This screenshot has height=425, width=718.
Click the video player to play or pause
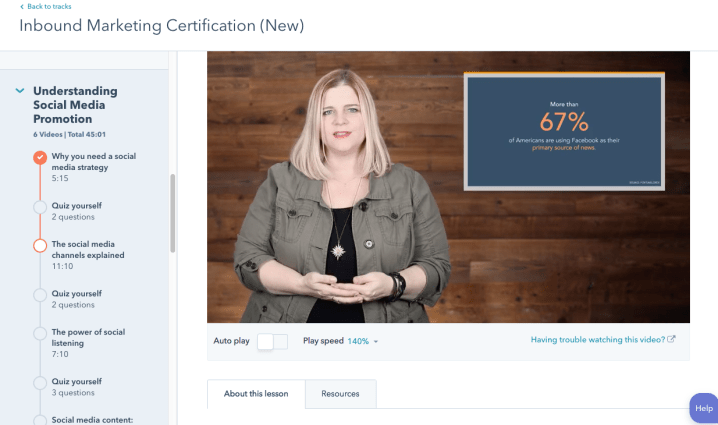coord(448,187)
